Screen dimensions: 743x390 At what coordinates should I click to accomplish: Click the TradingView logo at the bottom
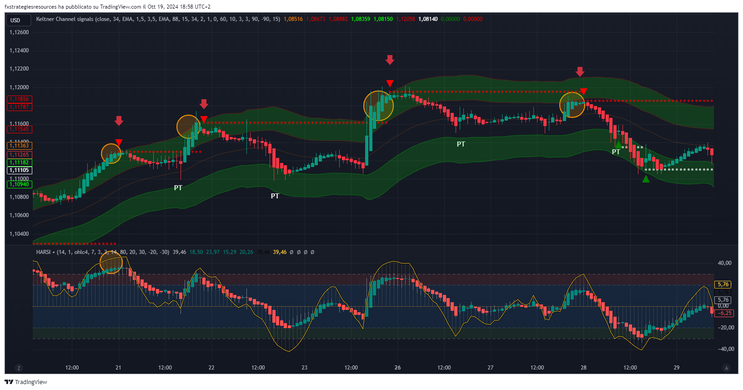click(26, 382)
